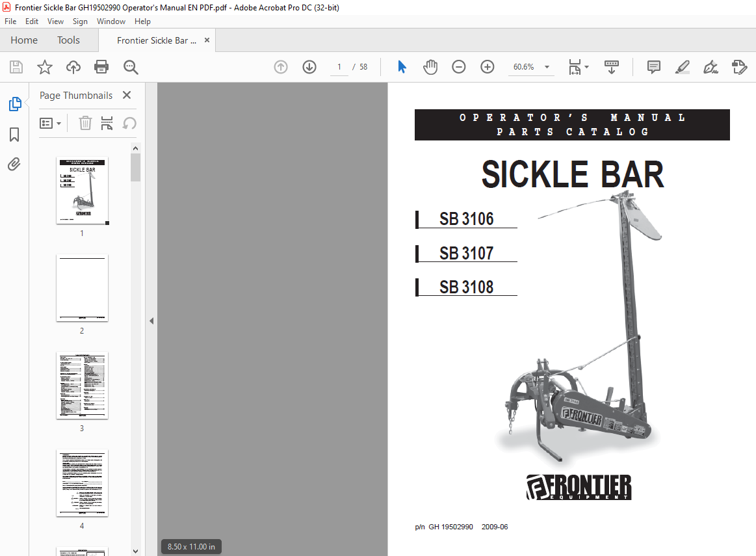
Task: Click the Save file icon
Action: pyautogui.click(x=16, y=67)
